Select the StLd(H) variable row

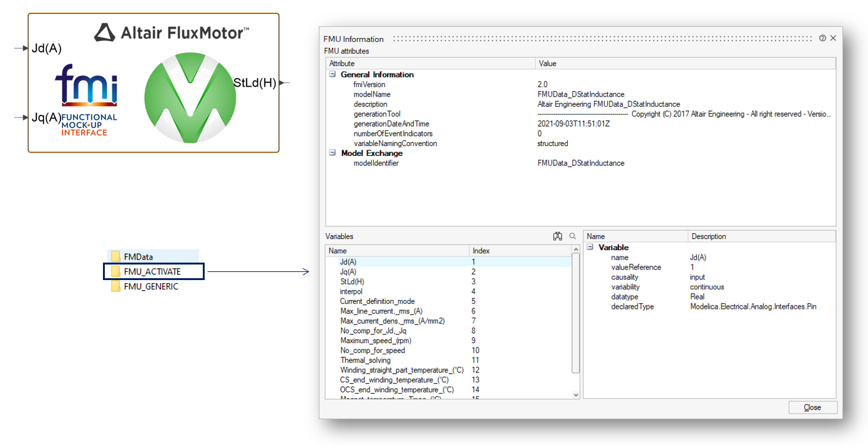pyautogui.click(x=352, y=282)
